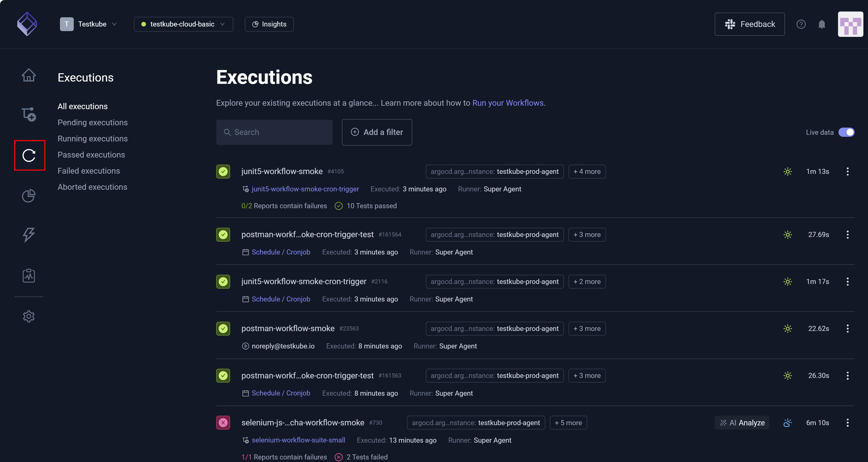The width and height of the screenshot is (868, 462).
Task: Open the Run your Workflows link
Action: 508,103
